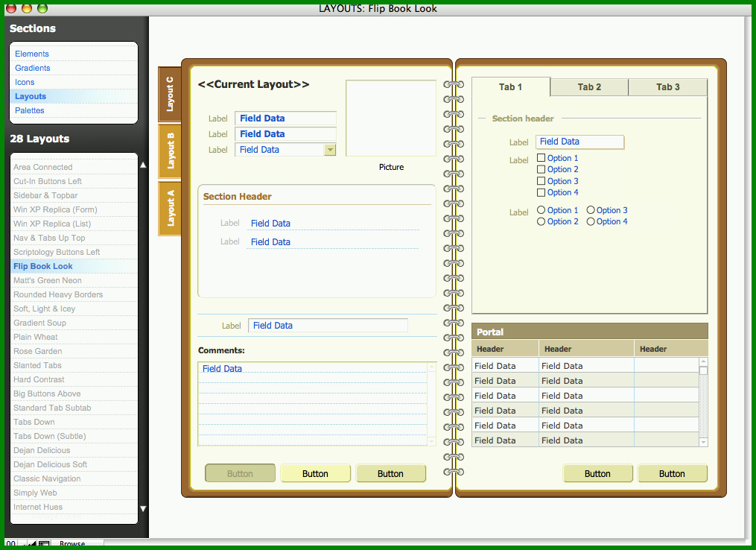Screen dimensions: 756x550
Task: Click the Comments field scroll-up arrow
Action: pyautogui.click(x=431, y=367)
